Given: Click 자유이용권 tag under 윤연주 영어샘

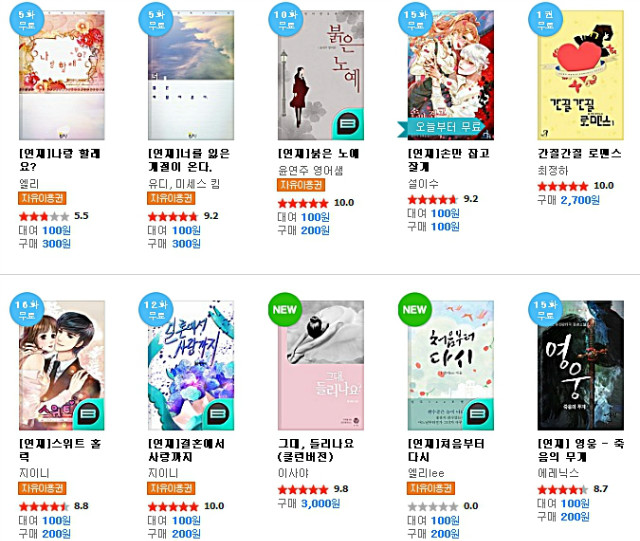Looking at the screenshot, I should pos(301,185).
